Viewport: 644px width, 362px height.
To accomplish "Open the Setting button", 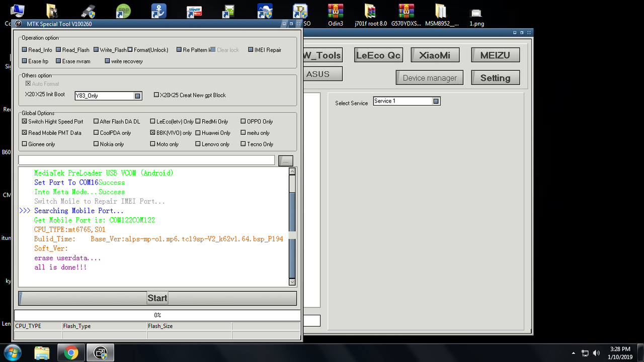I will (x=495, y=78).
